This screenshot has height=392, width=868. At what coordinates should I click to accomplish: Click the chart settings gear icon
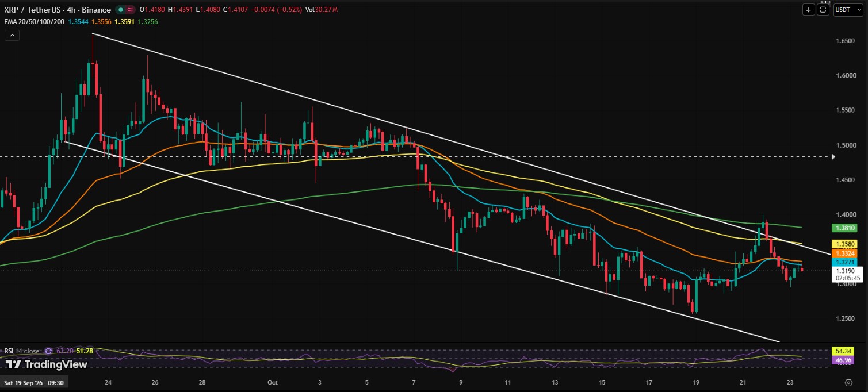[x=848, y=382]
